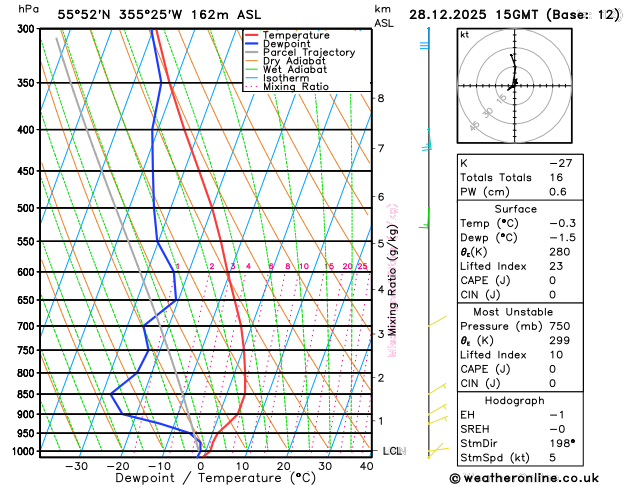Click the LCL level label
The width and height of the screenshot is (629, 486).
click(392, 451)
